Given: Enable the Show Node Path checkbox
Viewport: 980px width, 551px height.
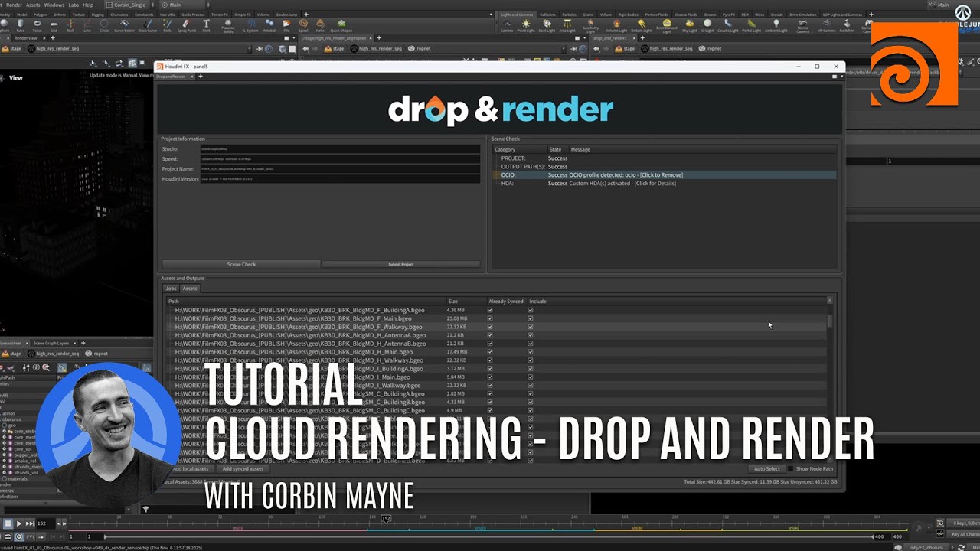Looking at the screenshot, I should [791, 468].
